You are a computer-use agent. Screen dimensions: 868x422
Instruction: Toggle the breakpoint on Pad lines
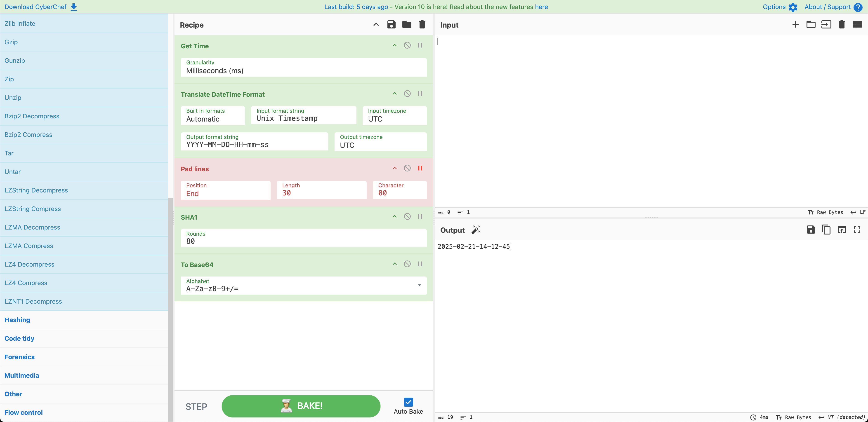point(420,168)
